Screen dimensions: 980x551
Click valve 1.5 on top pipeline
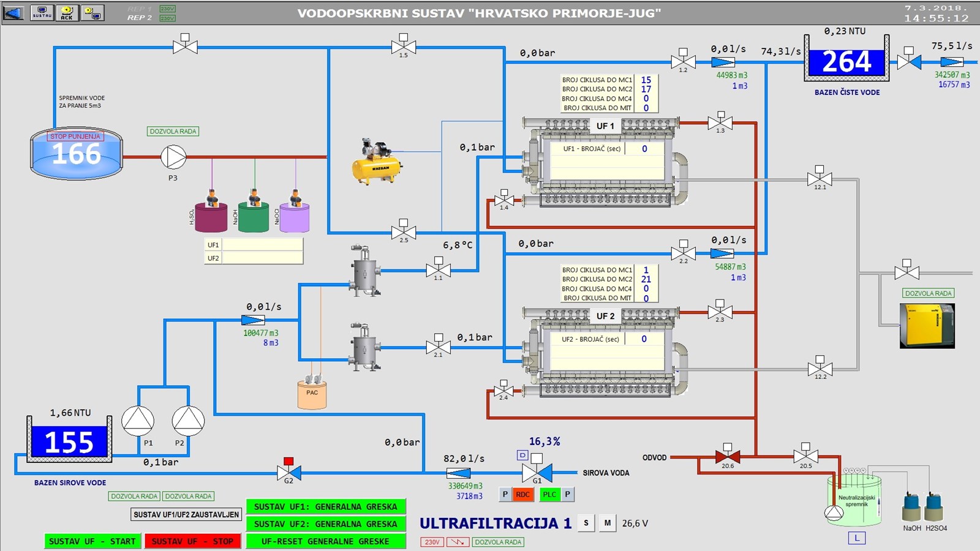tap(403, 47)
